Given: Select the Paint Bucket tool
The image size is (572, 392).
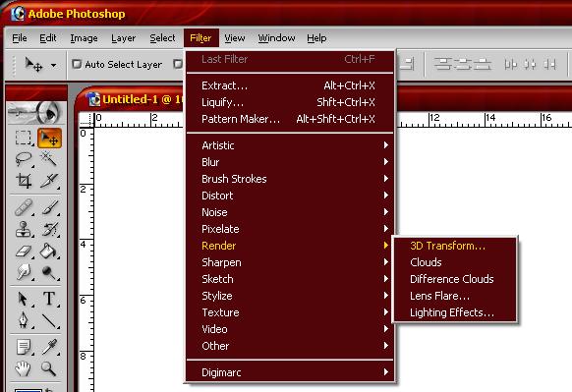Looking at the screenshot, I should tap(49, 252).
